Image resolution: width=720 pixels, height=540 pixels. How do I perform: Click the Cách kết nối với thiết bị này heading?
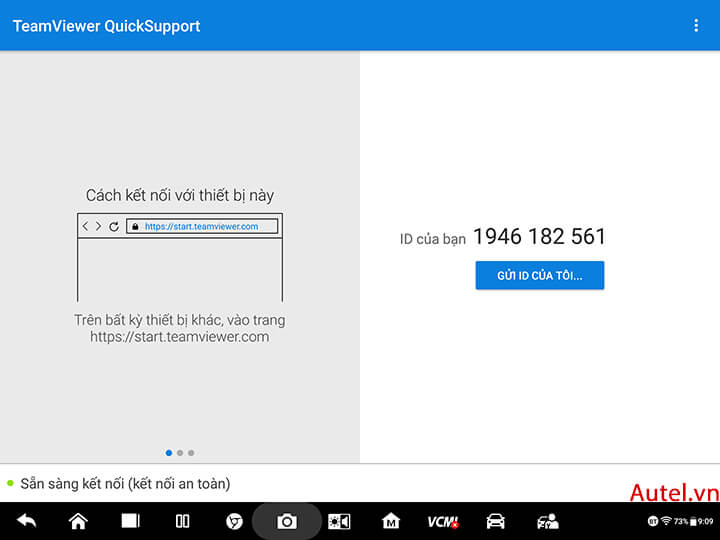pos(180,196)
